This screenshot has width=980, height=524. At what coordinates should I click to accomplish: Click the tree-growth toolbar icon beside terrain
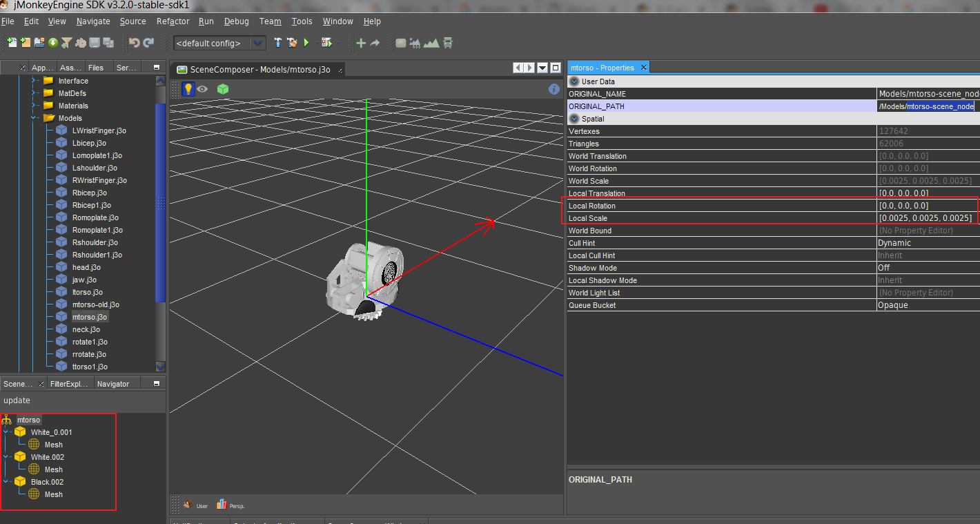click(415, 43)
